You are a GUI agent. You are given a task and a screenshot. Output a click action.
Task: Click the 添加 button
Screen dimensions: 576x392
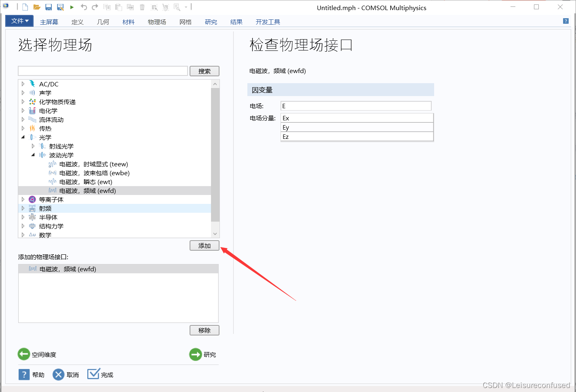(x=205, y=245)
